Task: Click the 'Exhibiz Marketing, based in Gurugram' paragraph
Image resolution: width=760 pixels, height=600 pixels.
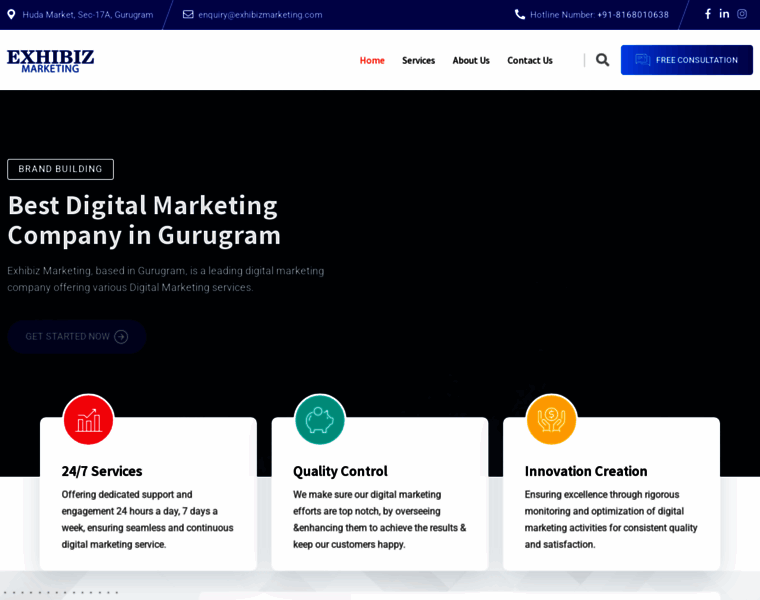Action: coord(166,279)
